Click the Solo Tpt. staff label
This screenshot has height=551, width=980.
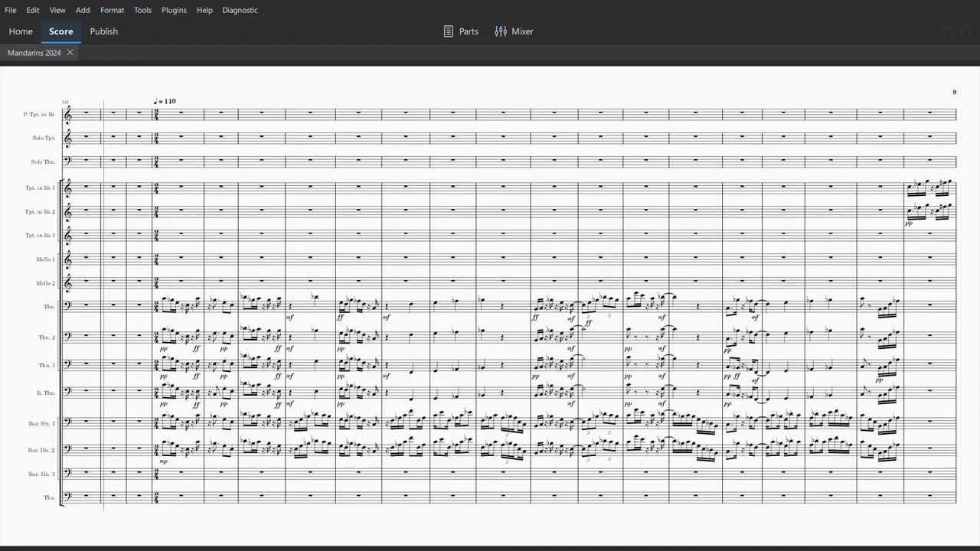click(x=44, y=139)
